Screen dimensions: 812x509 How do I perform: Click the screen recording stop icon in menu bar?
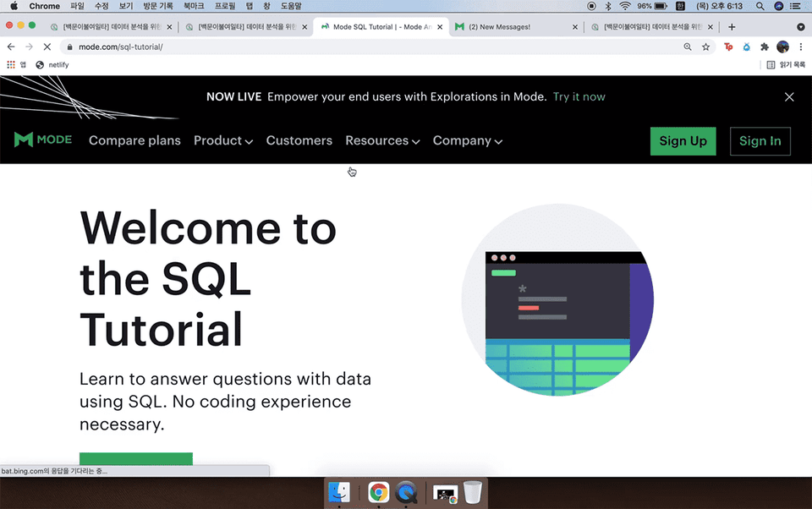coord(591,6)
